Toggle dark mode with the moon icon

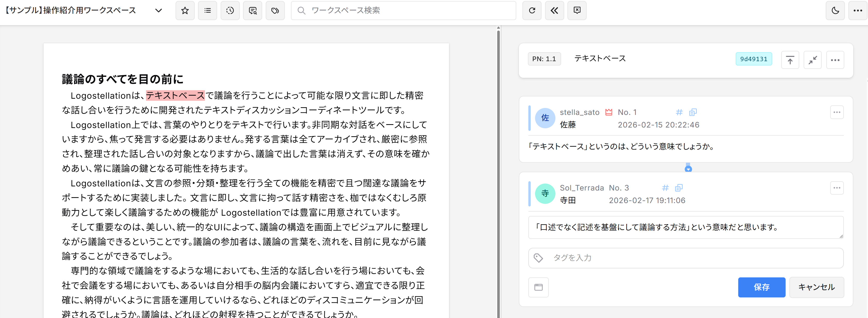[835, 11]
